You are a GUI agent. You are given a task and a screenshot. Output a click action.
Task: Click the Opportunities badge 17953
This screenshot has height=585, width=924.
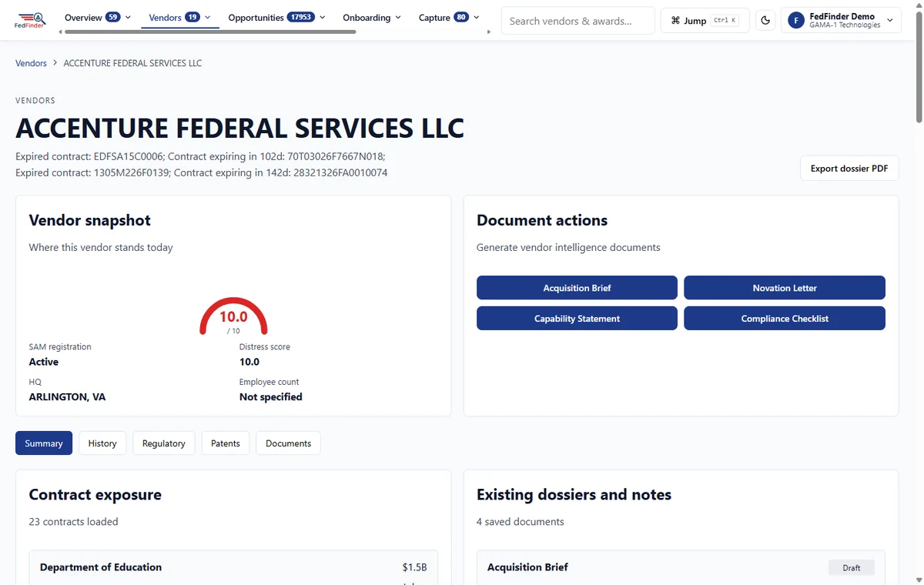coord(300,17)
